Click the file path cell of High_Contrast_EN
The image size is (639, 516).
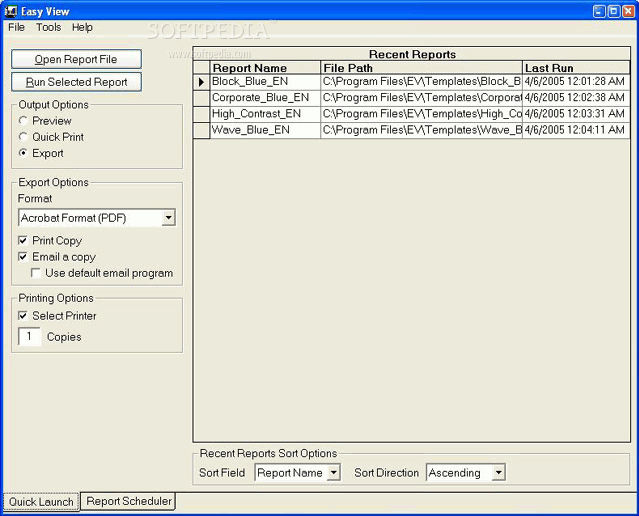coord(421,114)
